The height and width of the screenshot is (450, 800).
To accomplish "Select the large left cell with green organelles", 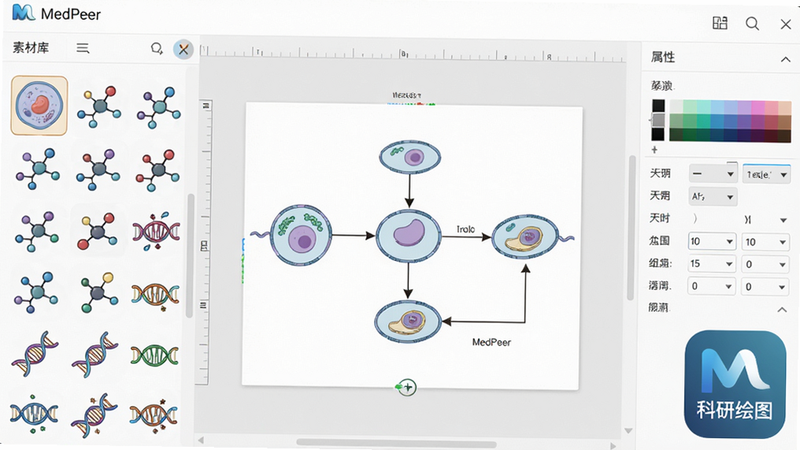I will [x=301, y=235].
